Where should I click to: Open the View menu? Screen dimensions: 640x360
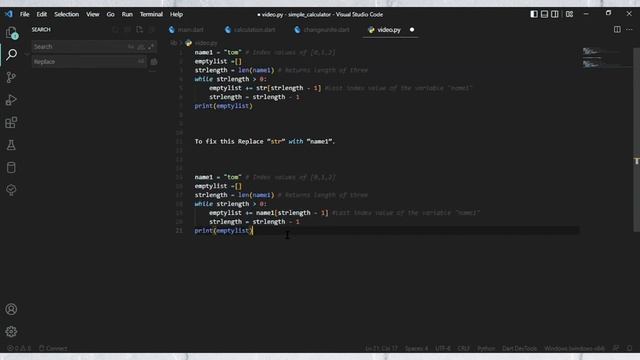coord(93,14)
